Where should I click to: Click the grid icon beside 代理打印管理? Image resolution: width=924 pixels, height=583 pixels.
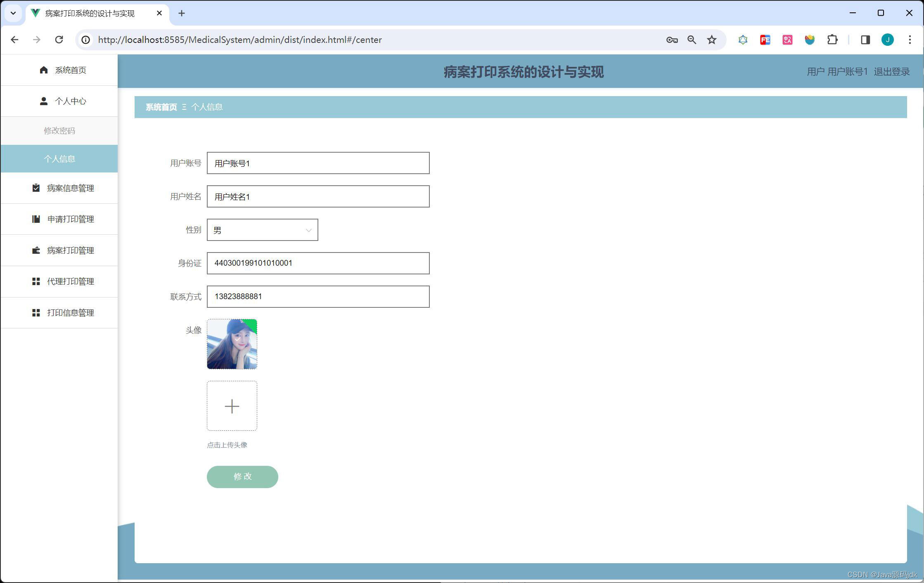(36, 281)
